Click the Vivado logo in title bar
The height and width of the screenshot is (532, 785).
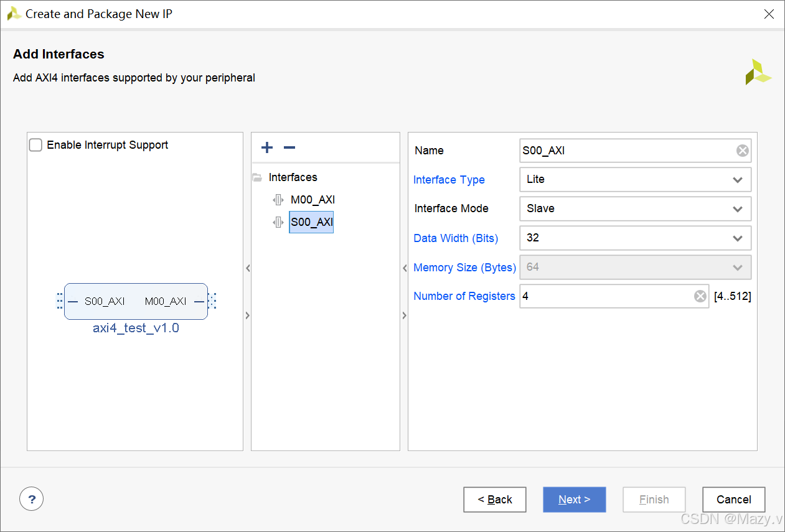(x=14, y=14)
